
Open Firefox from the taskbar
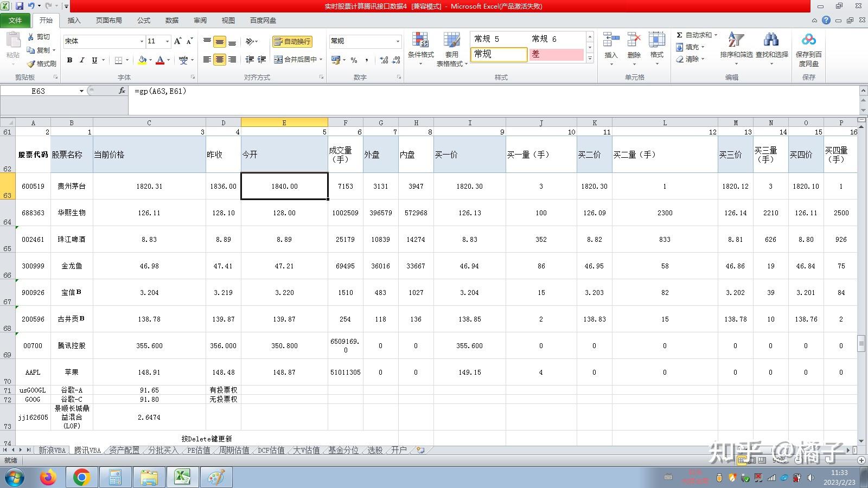(x=48, y=478)
